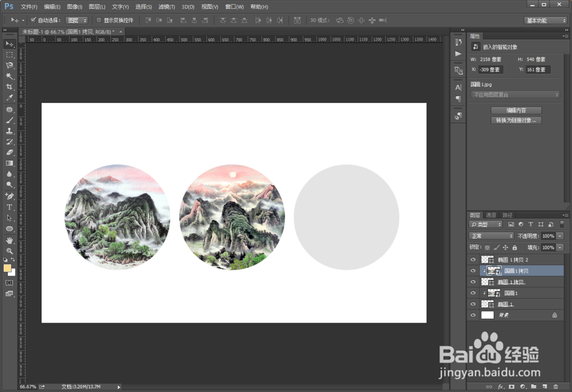
Task: Toggle lock position for layer
Action: pyautogui.click(x=505, y=247)
